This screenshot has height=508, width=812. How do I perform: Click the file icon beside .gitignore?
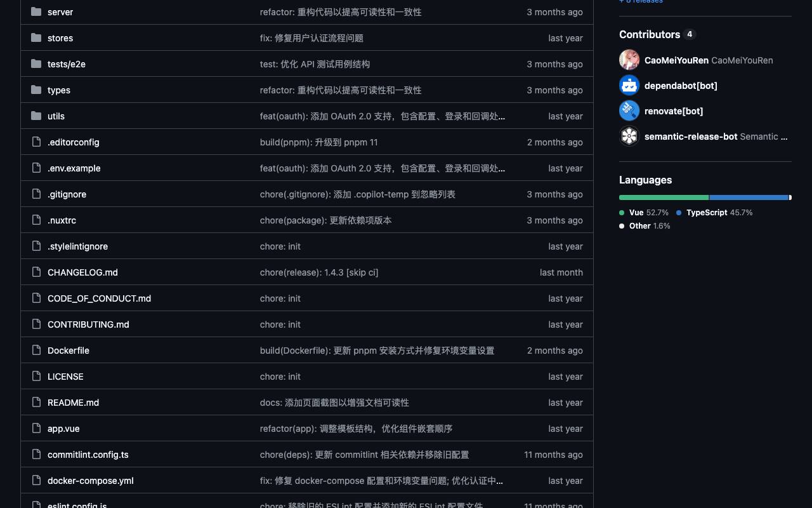coord(36,194)
